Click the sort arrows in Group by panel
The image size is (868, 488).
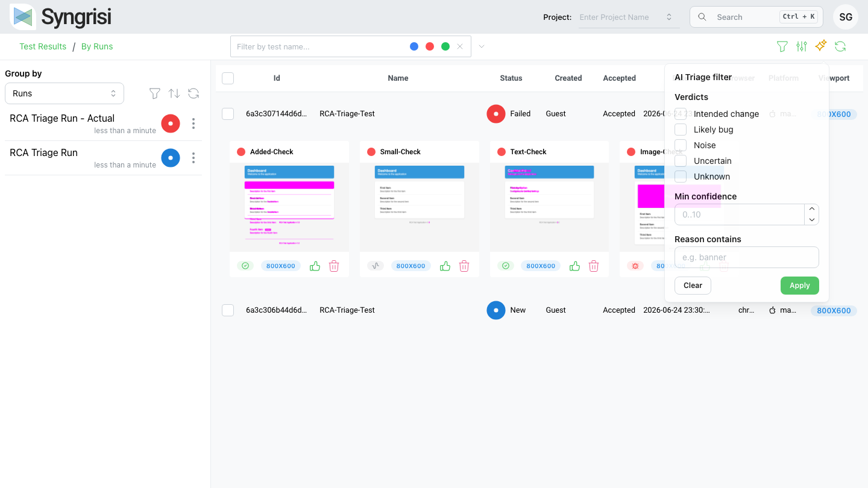pyautogui.click(x=174, y=93)
